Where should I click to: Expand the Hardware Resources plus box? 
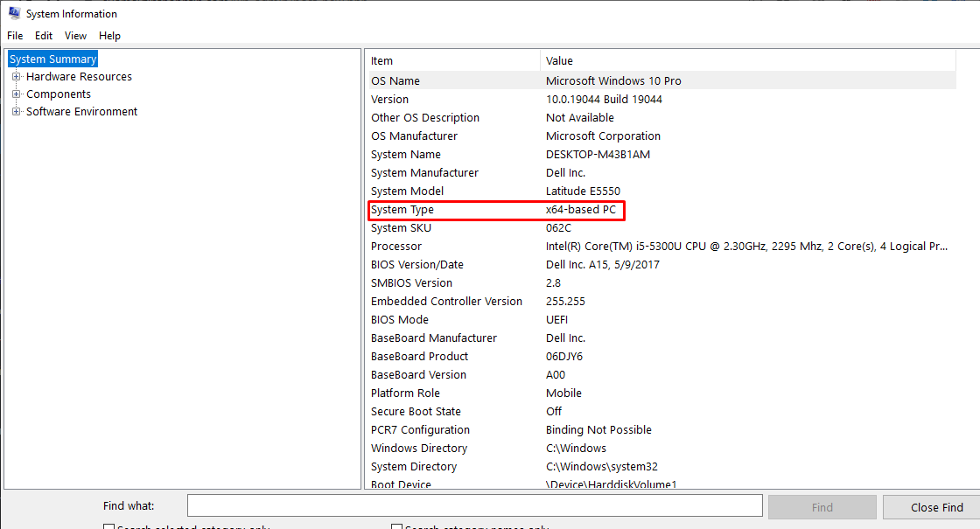click(x=16, y=77)
